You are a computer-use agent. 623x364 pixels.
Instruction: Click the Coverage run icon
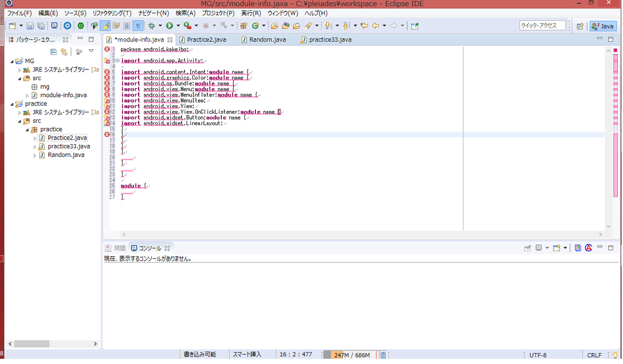point(187,25)
